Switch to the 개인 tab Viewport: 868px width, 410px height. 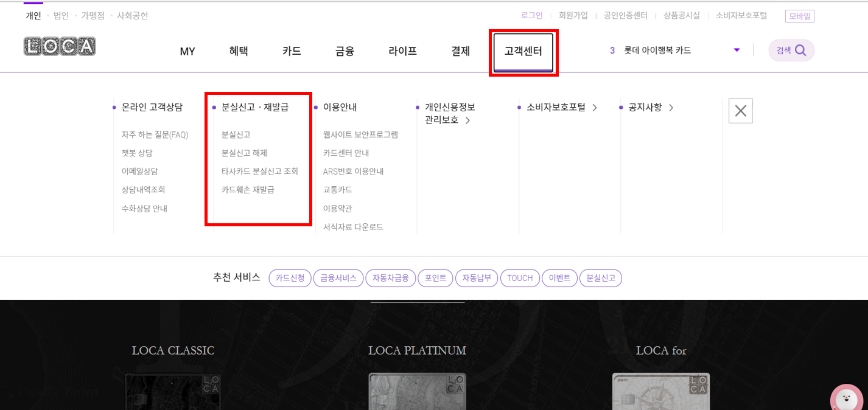33,16
